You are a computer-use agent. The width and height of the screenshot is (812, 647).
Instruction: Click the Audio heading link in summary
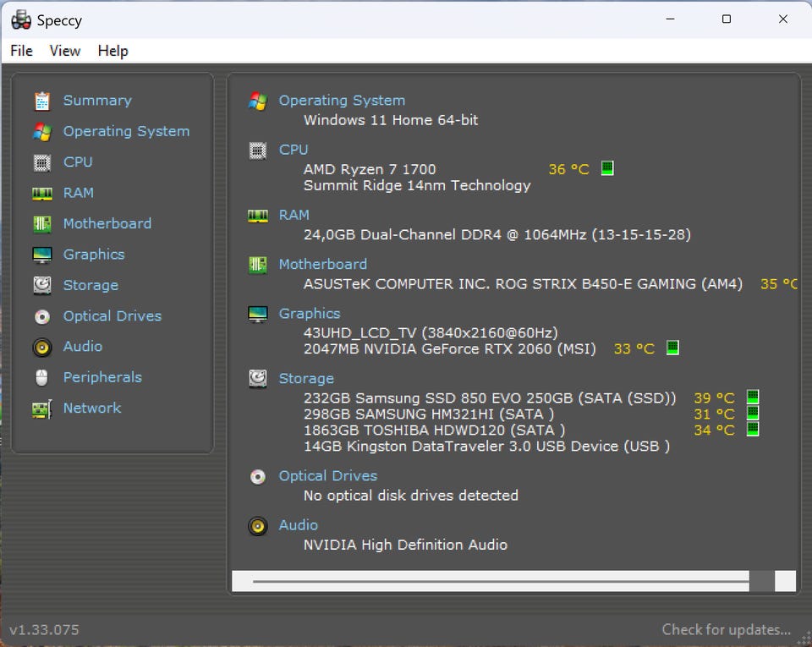[299, 525]
